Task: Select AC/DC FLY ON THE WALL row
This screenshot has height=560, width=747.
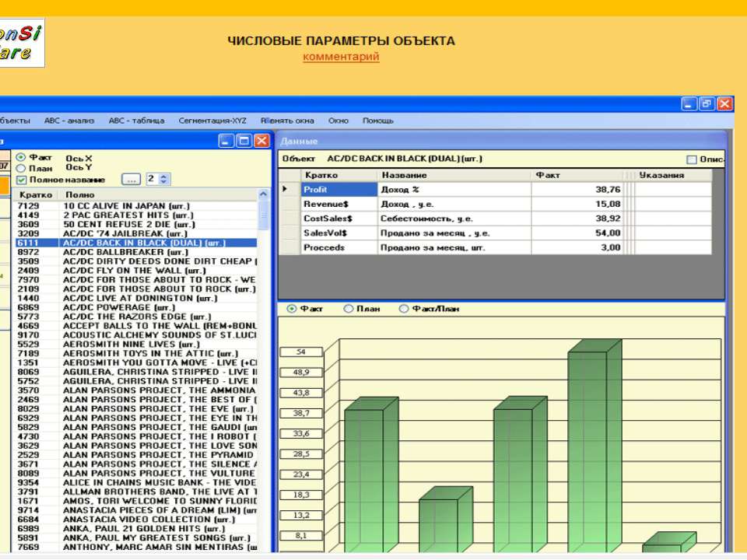Action: [135, 271]
